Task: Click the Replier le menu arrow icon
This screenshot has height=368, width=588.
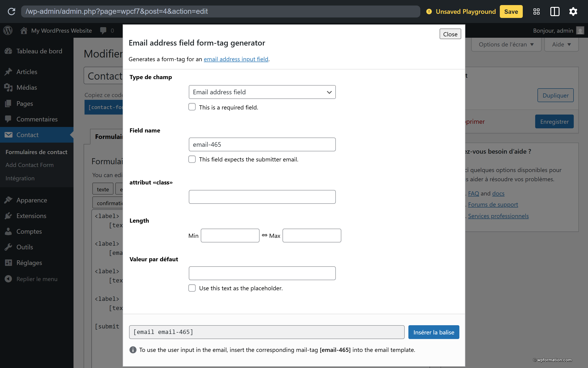Action: pyautogui.click(x=8, y=279)
